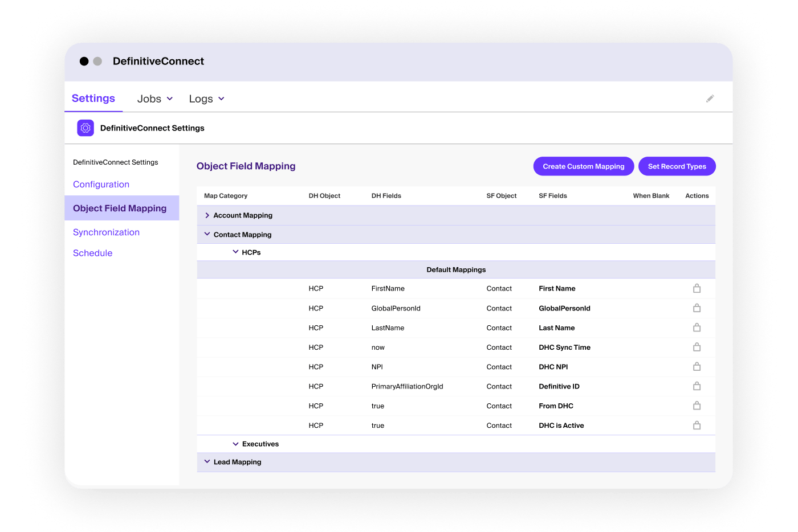Viewport: 798px width, 532px height.
Task: Collapse the HCPs subgroup
Action: point(235,252)
